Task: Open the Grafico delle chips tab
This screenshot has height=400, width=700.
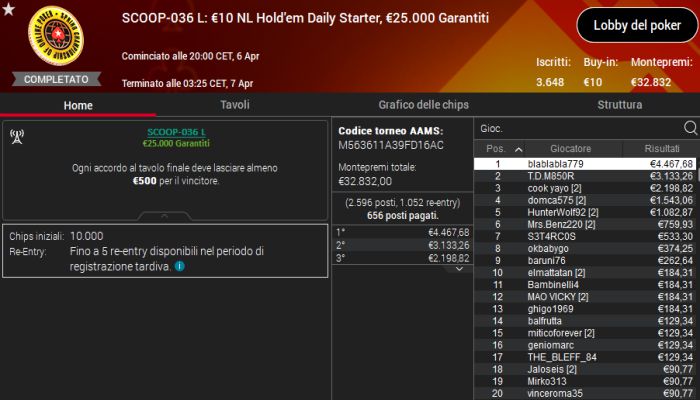Action: tap(424, 105)
